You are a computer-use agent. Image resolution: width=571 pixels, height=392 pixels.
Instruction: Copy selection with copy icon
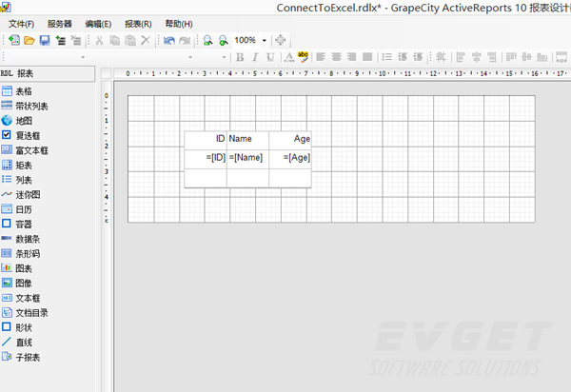click(115, 40)
